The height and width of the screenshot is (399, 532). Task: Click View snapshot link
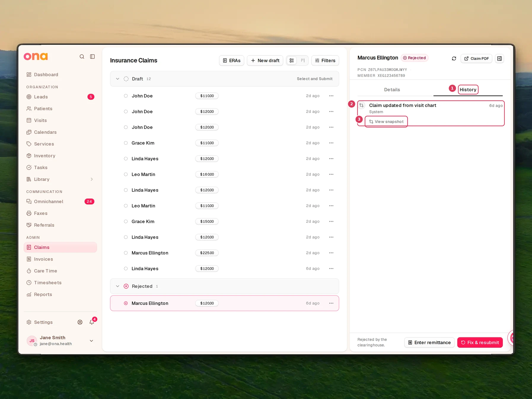click(386, 122)
